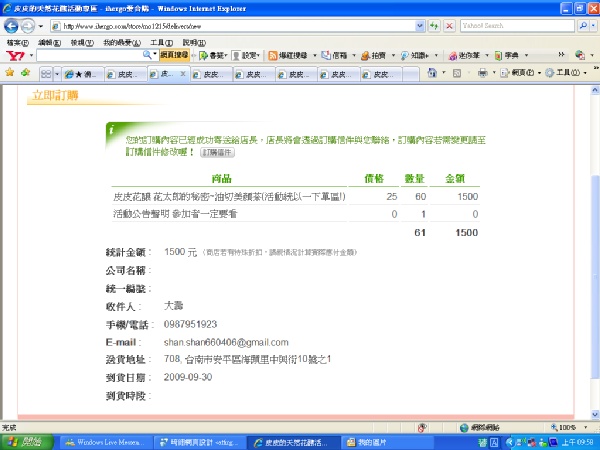Click the 網頁搜尋 search button

(175, 56)
